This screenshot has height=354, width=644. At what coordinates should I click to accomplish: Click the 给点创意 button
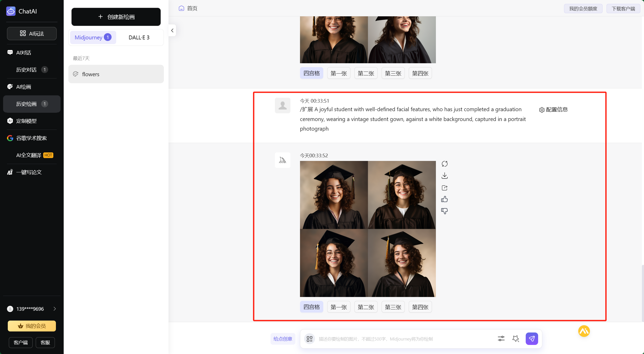[283, 339]
